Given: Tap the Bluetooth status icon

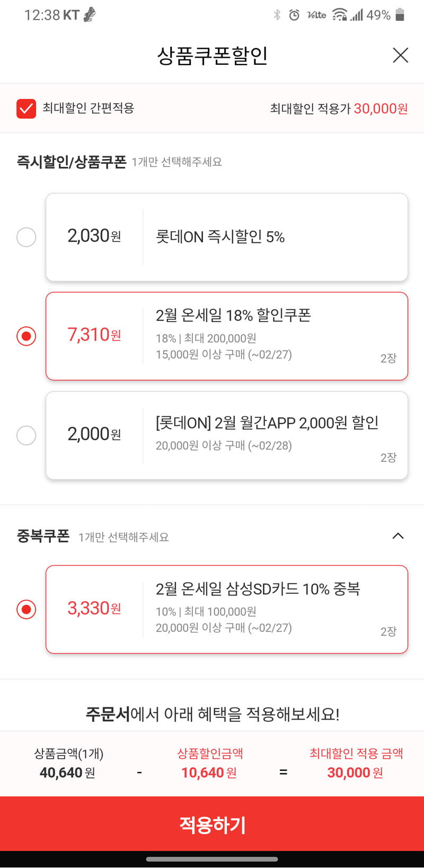Looking at the screenshot, I should (x=277, y=15).
